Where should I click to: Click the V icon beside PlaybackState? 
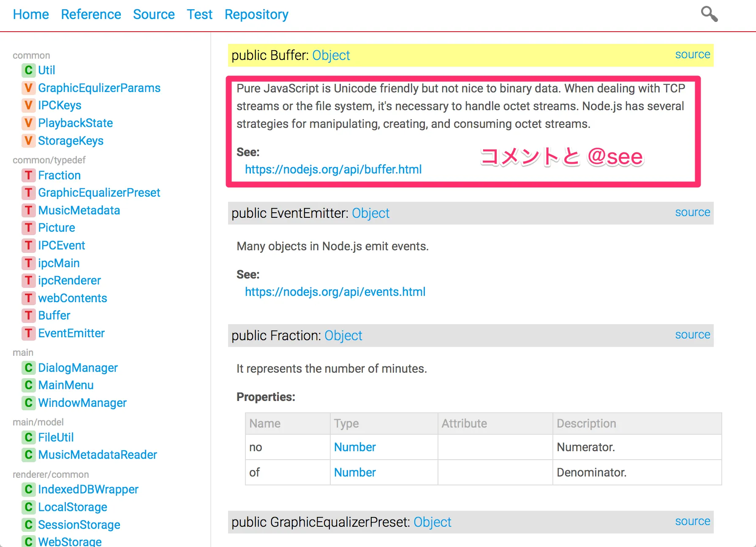coord(28,123)
